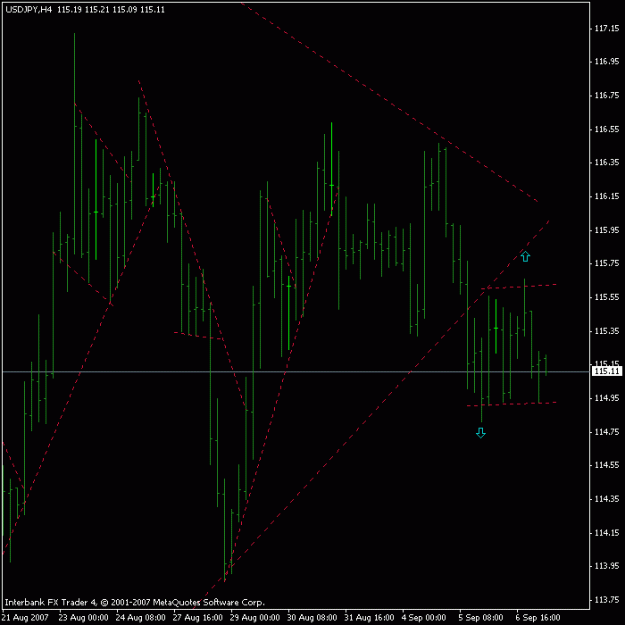625x625 pixels.
Task: Click the OHLC values 115.19 115.21 115.09 115.11
Action: [x=111, y=10]
